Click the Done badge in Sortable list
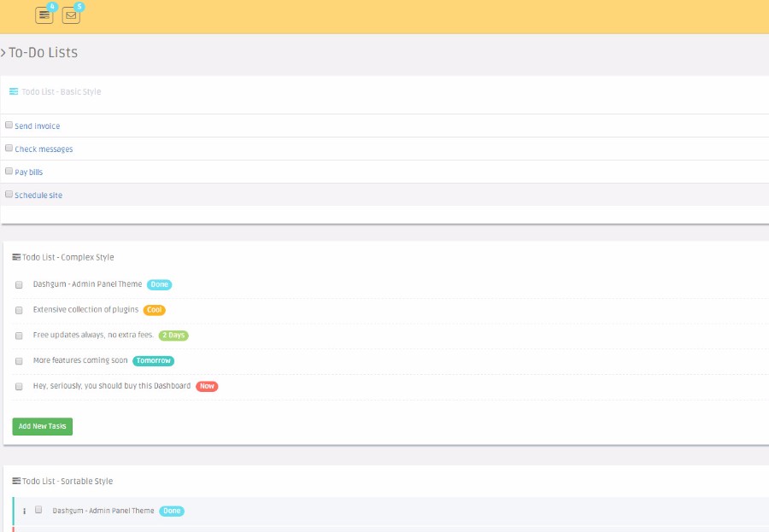769x532 pixels. pos(172,511)
